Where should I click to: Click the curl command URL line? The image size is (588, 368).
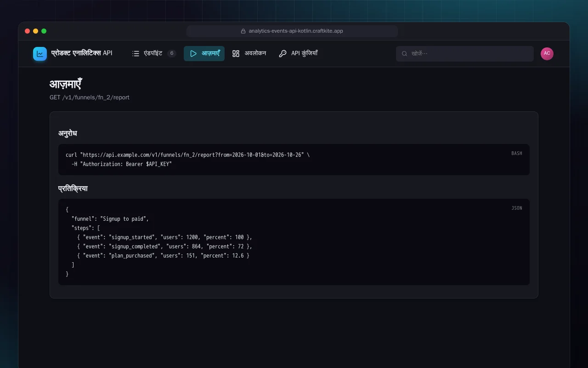(187, 155)
